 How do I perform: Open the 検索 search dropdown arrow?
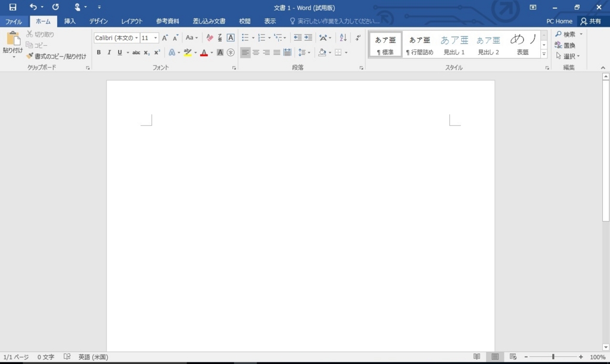581,34
